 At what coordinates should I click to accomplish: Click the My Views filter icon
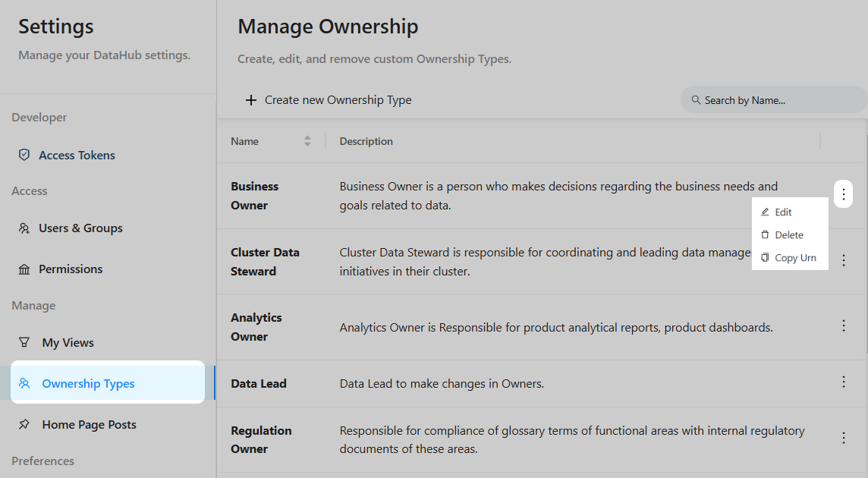click(24, 343)
